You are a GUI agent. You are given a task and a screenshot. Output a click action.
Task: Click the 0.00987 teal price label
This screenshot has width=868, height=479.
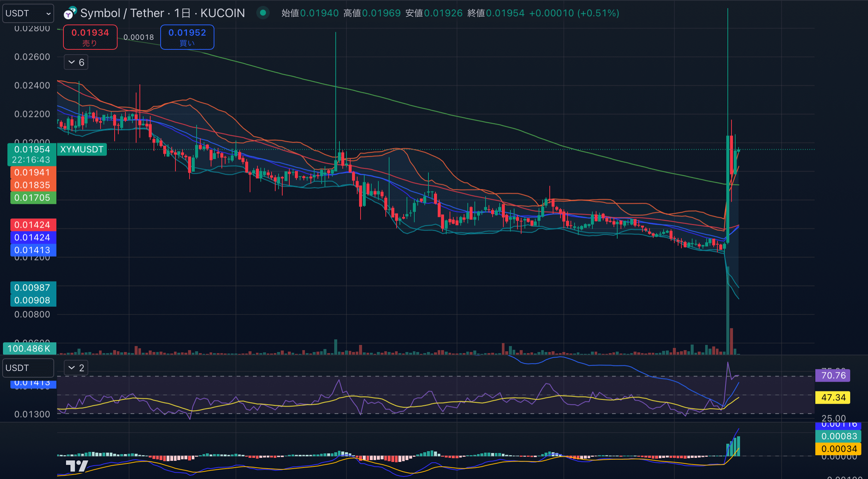click(x=33, y=287)
